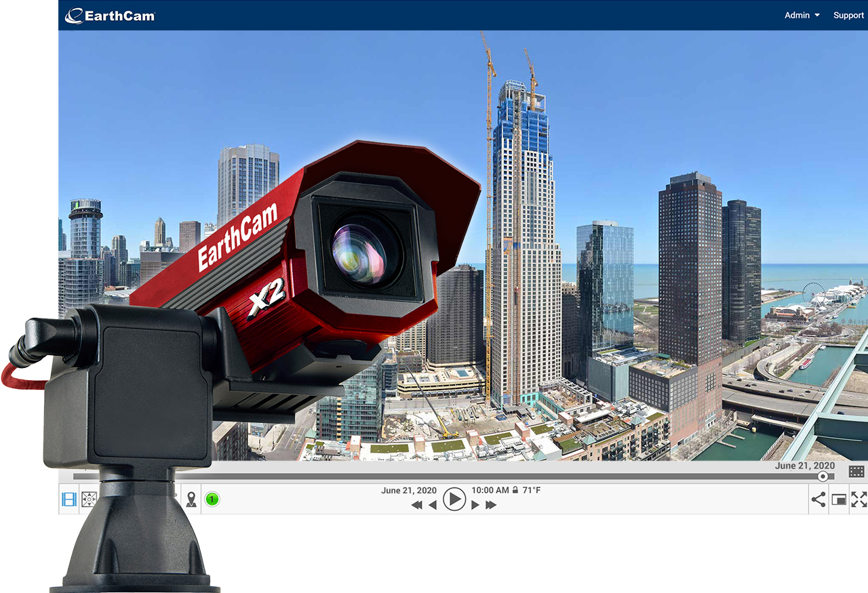
Task: Open the calendar grid icon
Action: point(856,471)
